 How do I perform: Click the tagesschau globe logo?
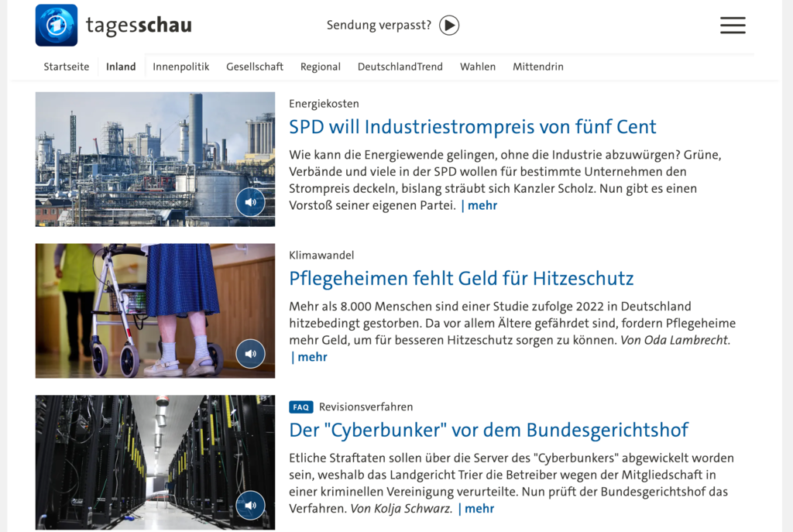pos(56,25)
